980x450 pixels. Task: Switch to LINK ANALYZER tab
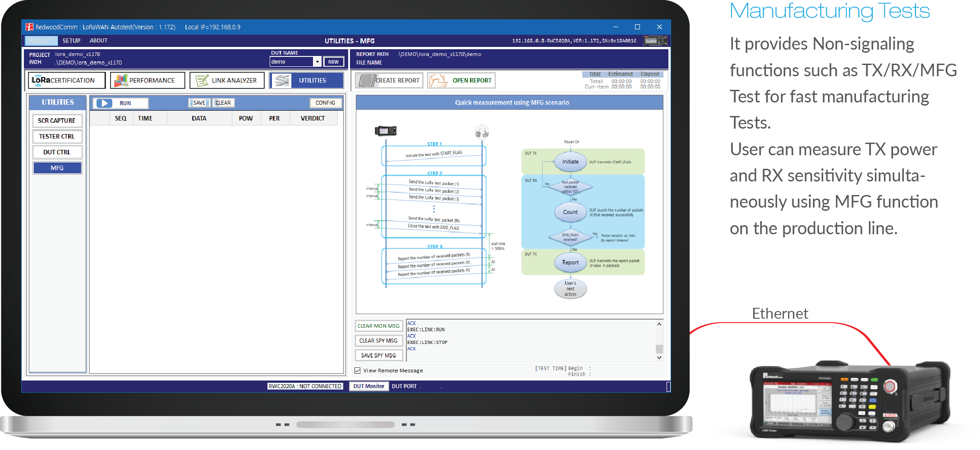click(x=227, y=80)
